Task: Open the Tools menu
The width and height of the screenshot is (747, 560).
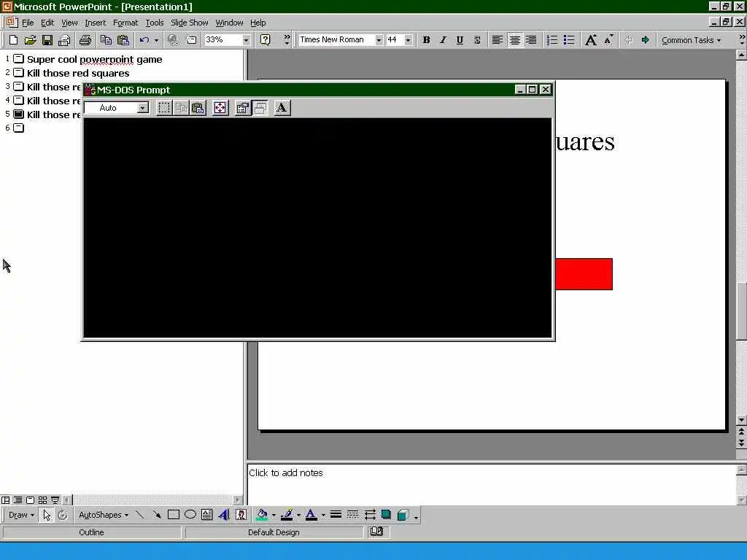Action: pos(155,23)
